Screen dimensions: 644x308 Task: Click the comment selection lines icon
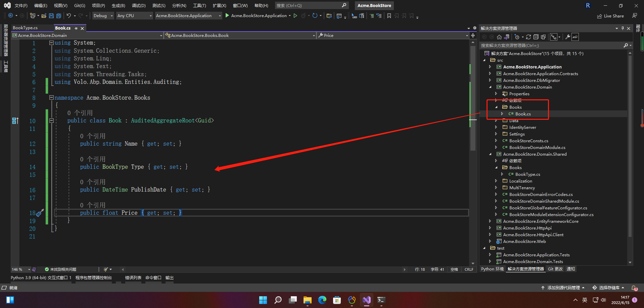pos(372,16)
